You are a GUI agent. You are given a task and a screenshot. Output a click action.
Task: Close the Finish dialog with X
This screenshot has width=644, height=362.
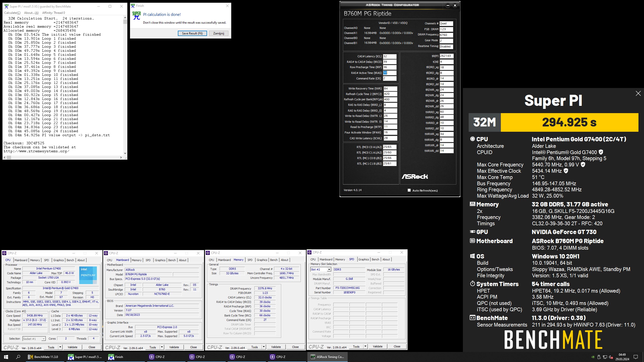227,6
